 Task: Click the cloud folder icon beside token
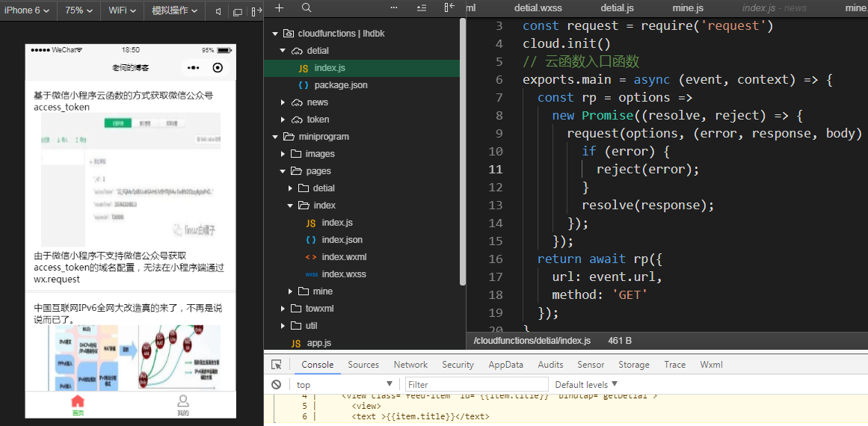(298, 120)
